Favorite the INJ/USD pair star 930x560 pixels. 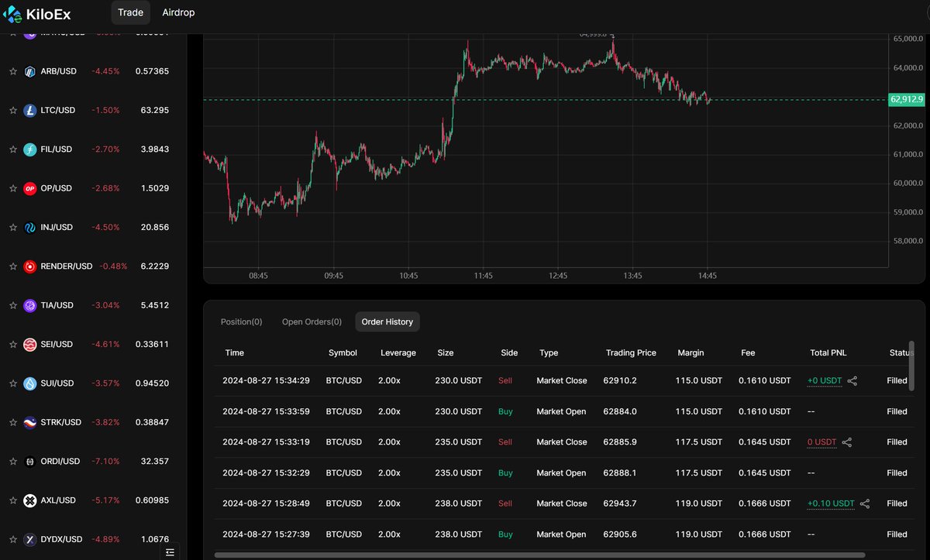pos(12,228)
